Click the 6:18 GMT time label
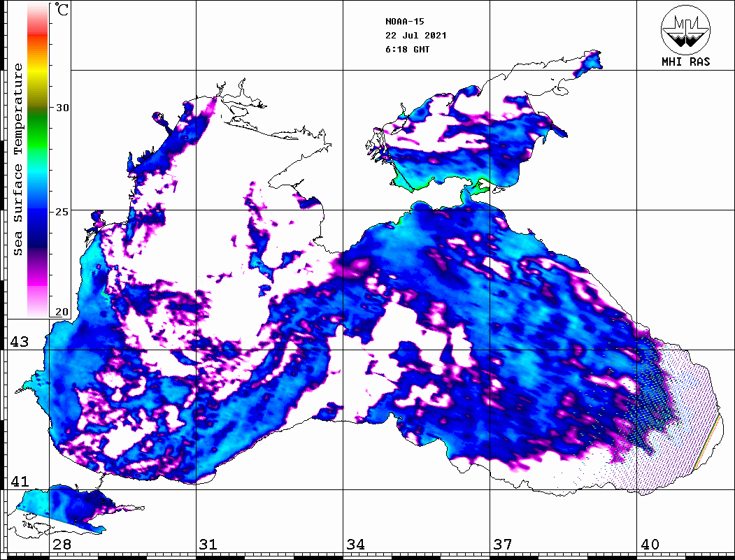 pyautogui.click(x=407, y=50)
